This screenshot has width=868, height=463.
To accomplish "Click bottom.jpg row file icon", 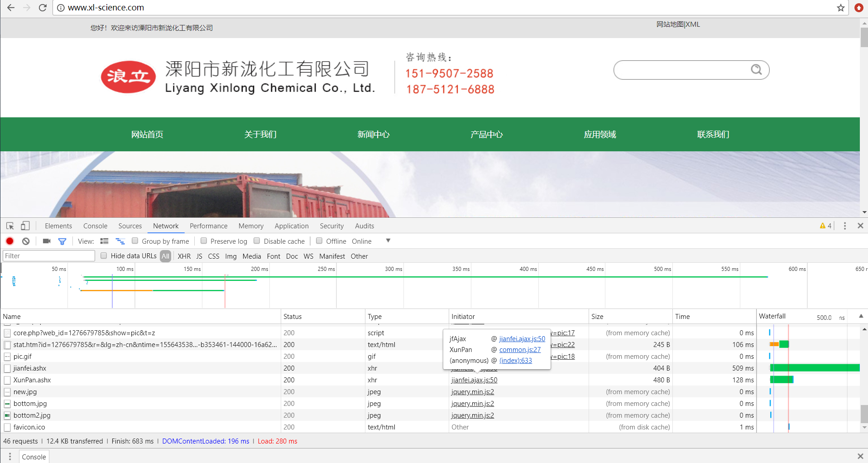I will [7, 404].
